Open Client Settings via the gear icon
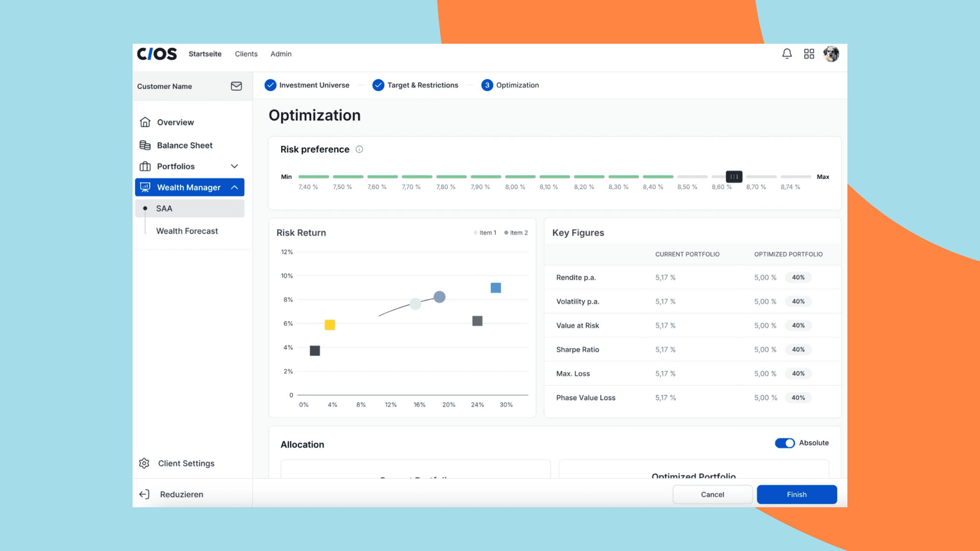Screen dimensions: 980x551 pos(143,463)
